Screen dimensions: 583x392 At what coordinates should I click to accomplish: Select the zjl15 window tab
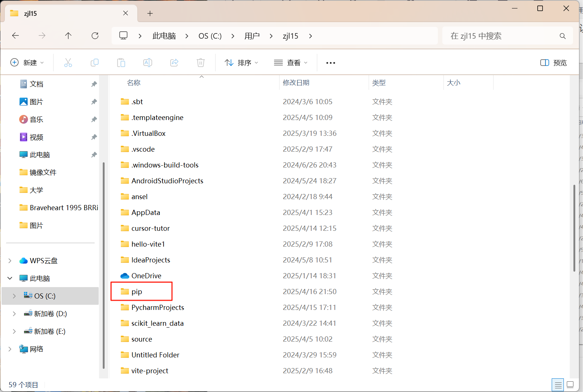pyautogui.click(x=71, y=13)
